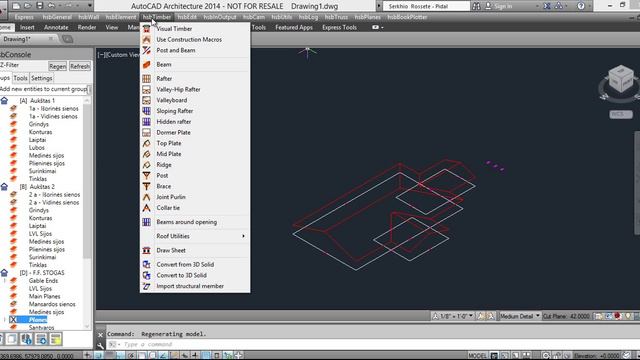Click the Drawing1 document tab
This screenshot has width=640, height=360.
pos(28,39)
